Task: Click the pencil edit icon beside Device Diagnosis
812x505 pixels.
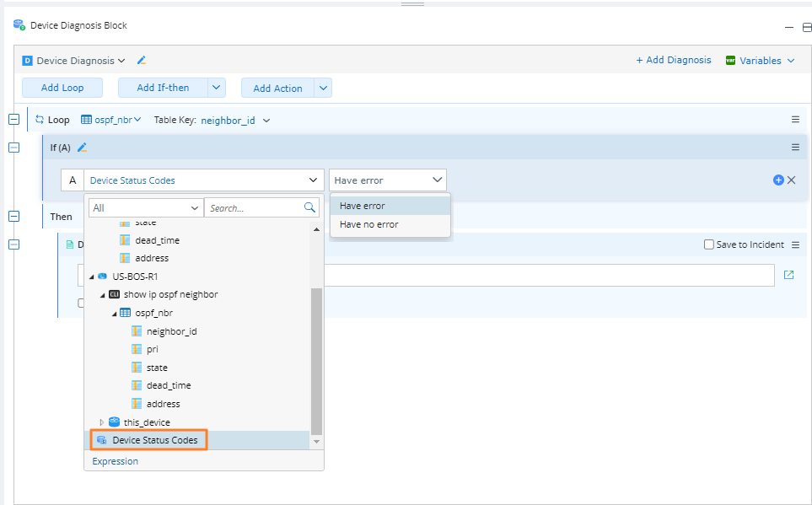Action: coord(142,61)
